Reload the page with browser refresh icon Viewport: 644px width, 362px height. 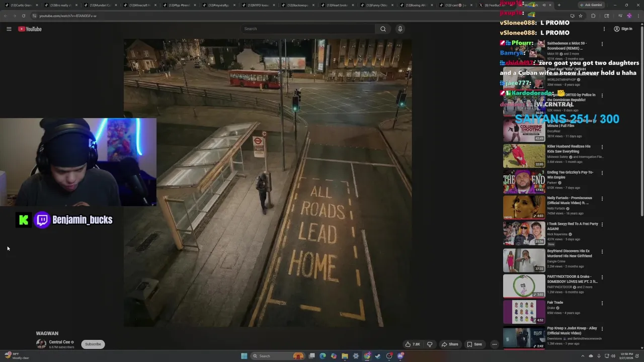24,16
